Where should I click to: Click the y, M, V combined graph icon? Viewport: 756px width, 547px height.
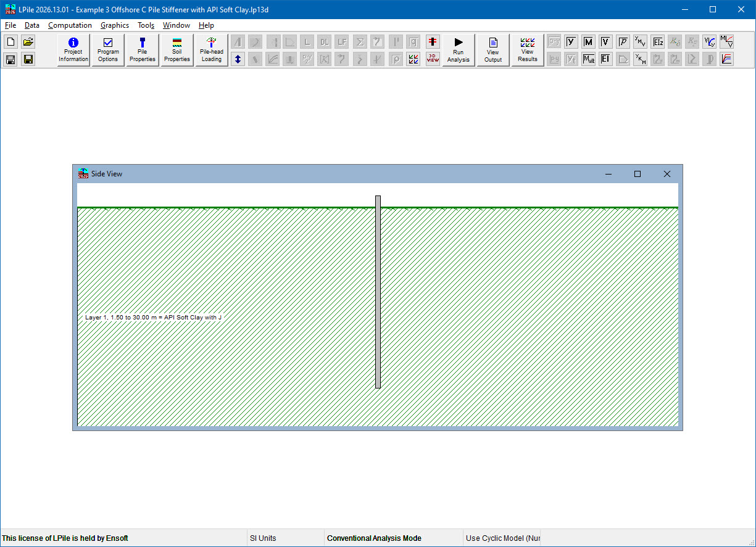point(641,42)
